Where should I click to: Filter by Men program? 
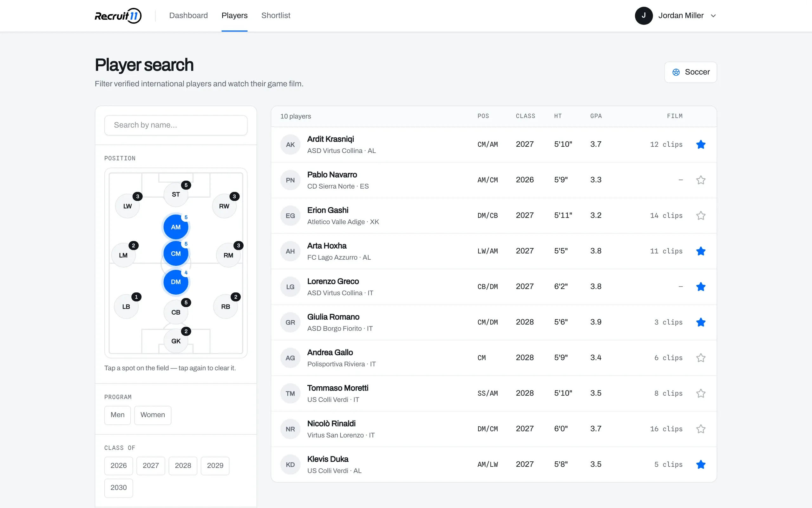[x=117, y=415]
